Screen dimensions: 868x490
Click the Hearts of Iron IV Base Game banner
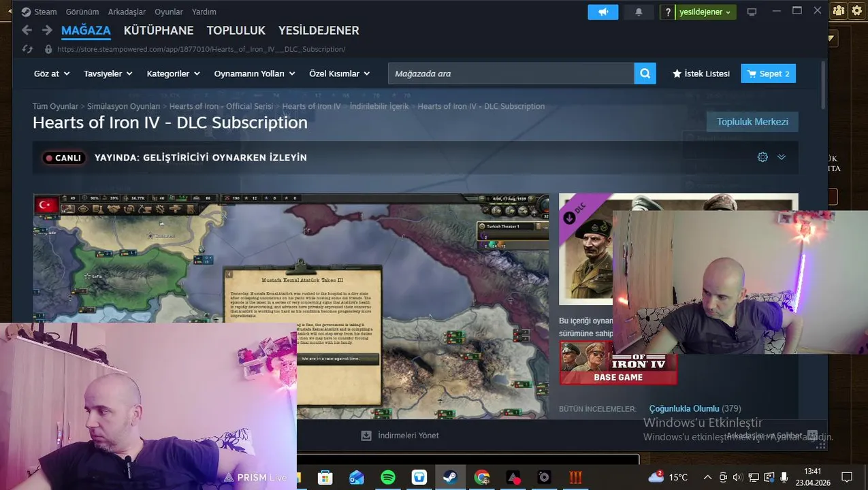(x=618, y=363)
